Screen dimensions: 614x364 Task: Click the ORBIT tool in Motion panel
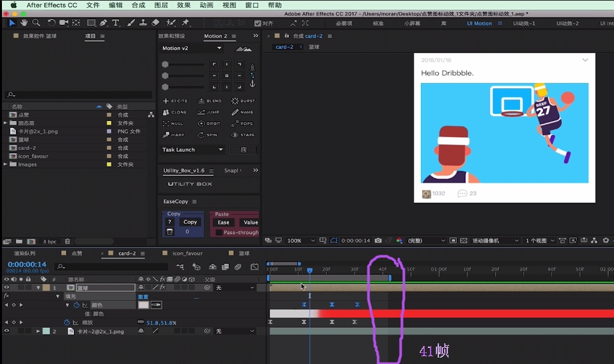pos(209,123)
